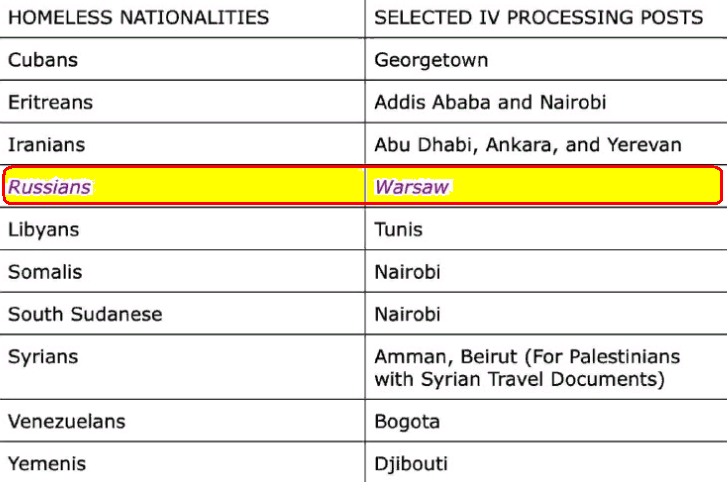
Task: Click Nairobi in the Somalis row
Action: pos(408,272)
